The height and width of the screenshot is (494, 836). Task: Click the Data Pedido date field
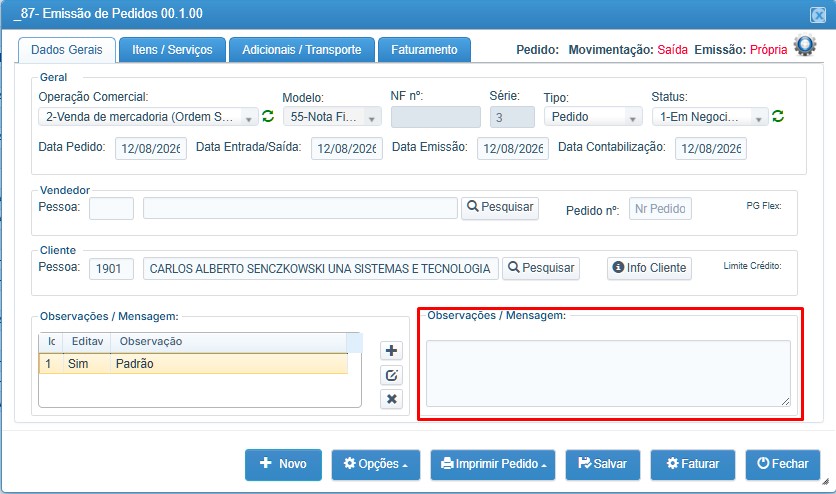pyautogui.click(x=151, y=149)
